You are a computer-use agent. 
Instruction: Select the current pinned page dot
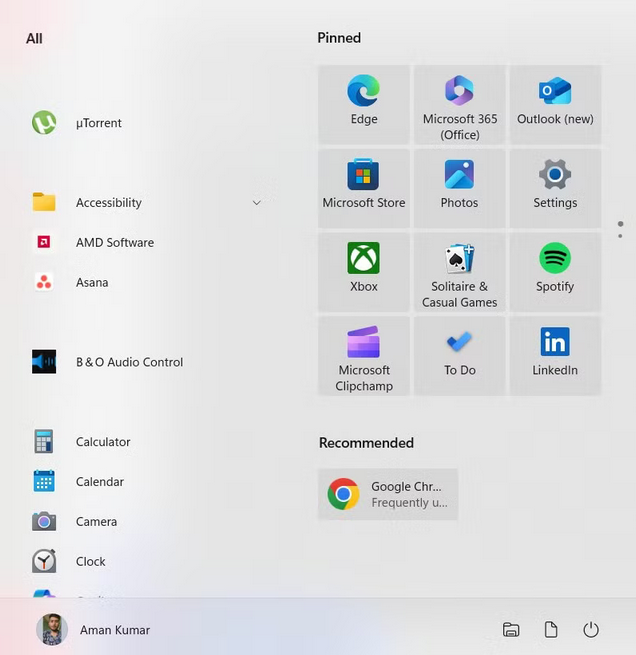point(621,224)
